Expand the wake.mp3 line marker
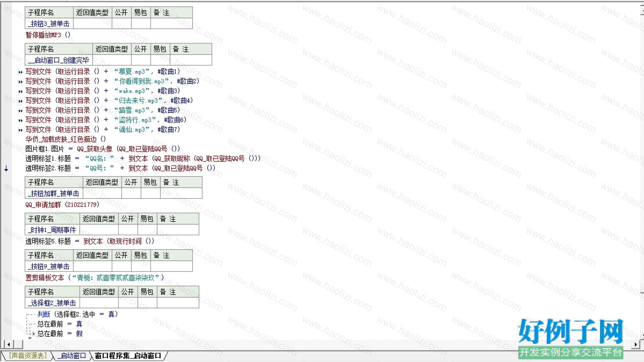 (20, 91)
